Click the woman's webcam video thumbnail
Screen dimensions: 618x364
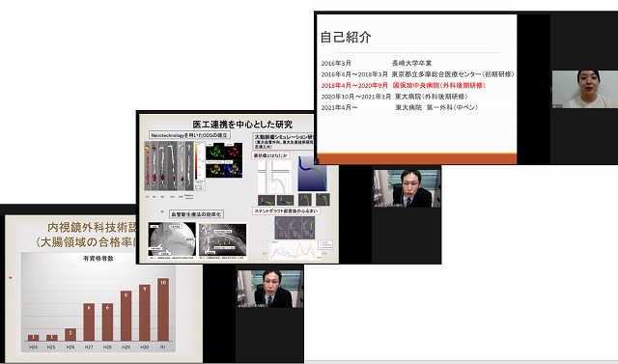585,89
